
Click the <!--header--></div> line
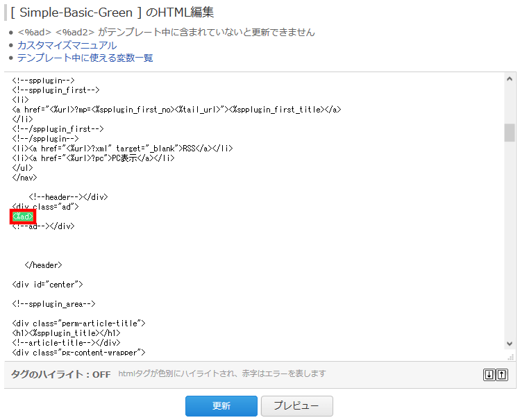coord(68,197)
